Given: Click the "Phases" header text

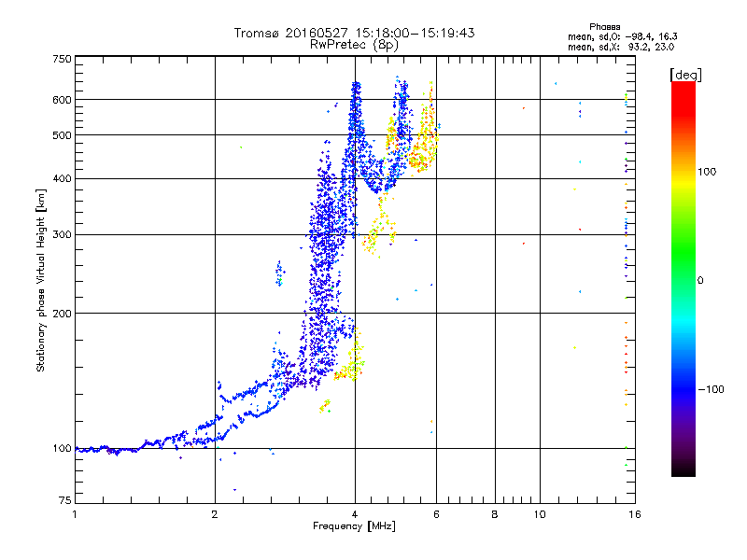Looking at the screenshot, I should coord(604,27).
